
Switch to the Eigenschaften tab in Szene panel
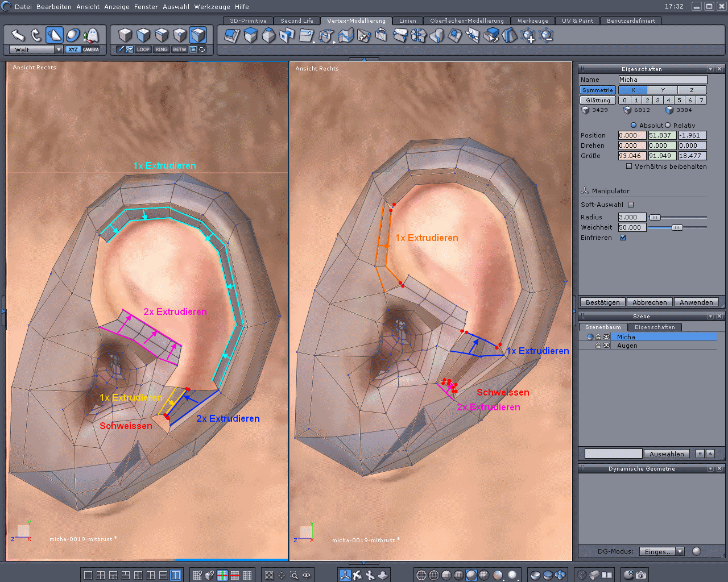[x=655, y=327]
